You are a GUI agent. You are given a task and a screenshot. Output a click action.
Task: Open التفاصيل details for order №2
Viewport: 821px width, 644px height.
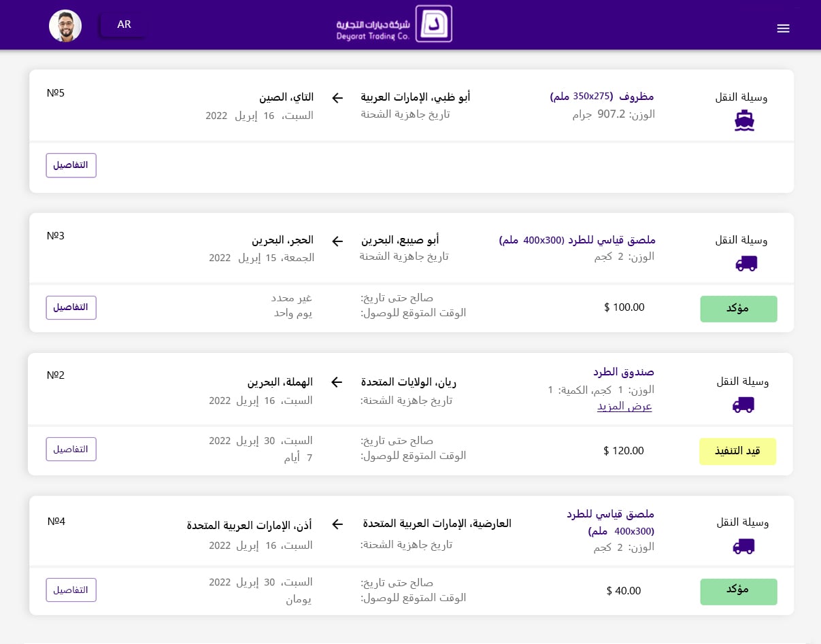71,450
